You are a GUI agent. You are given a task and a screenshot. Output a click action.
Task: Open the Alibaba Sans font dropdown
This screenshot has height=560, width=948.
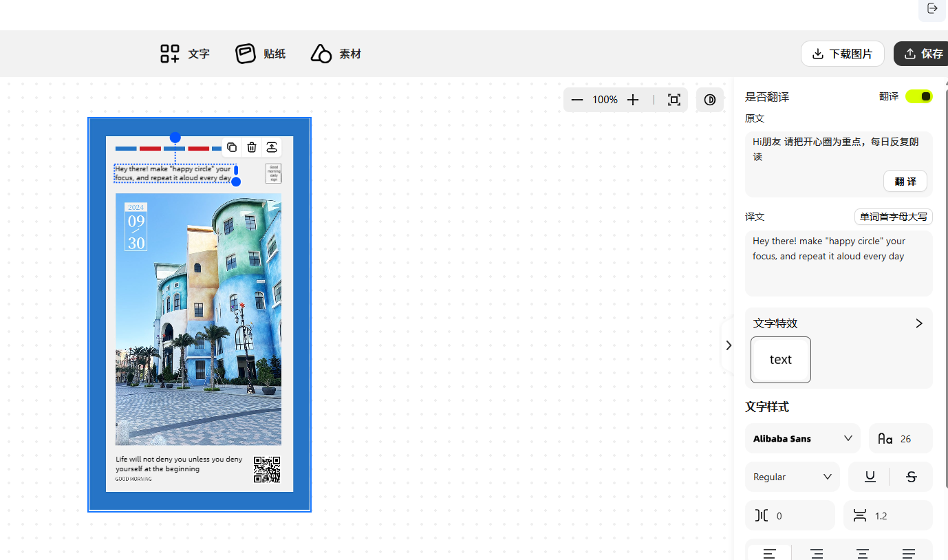point(802,438)
